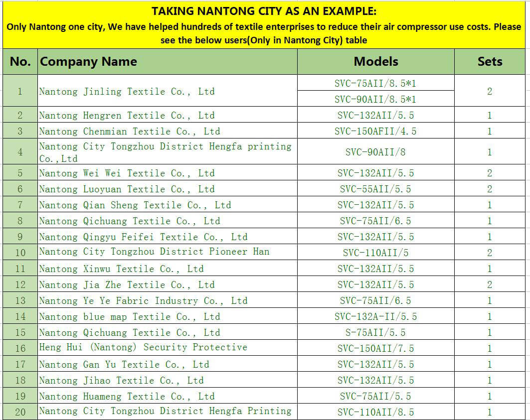
Task: Click the row number 7 cell
Action: pos(20,204)
